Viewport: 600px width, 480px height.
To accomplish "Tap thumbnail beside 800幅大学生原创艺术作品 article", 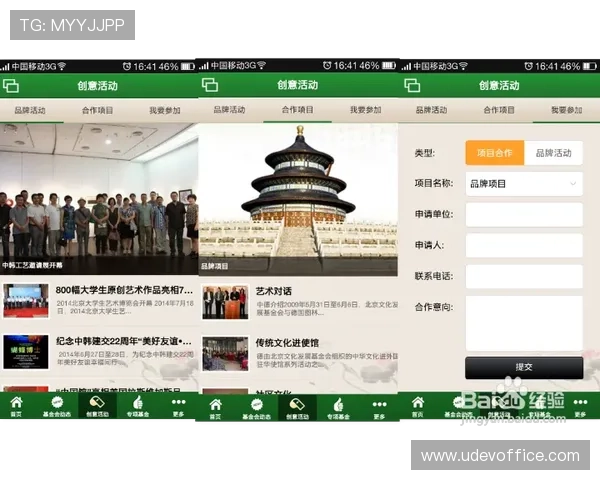I will [x=26, y=301].
